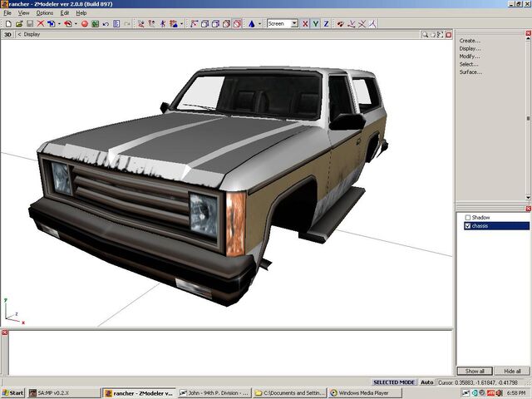Toggle the Auto status bar button

426,382
